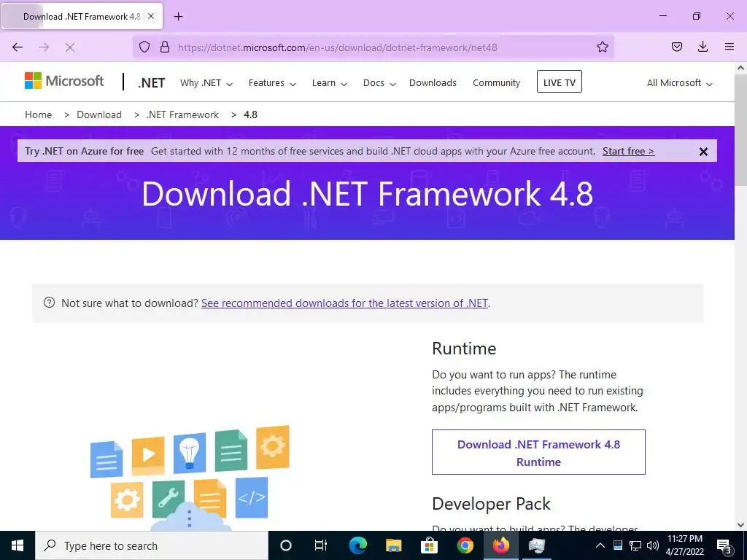The image size is (747, 560).
Task: Launch Microsoft Edge from the taskbar
Action: coord(358,545)
